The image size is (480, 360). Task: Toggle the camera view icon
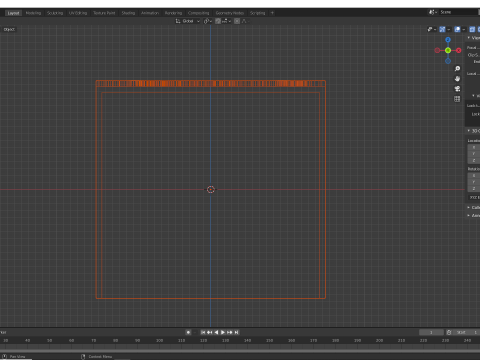(x=457, y=89)
